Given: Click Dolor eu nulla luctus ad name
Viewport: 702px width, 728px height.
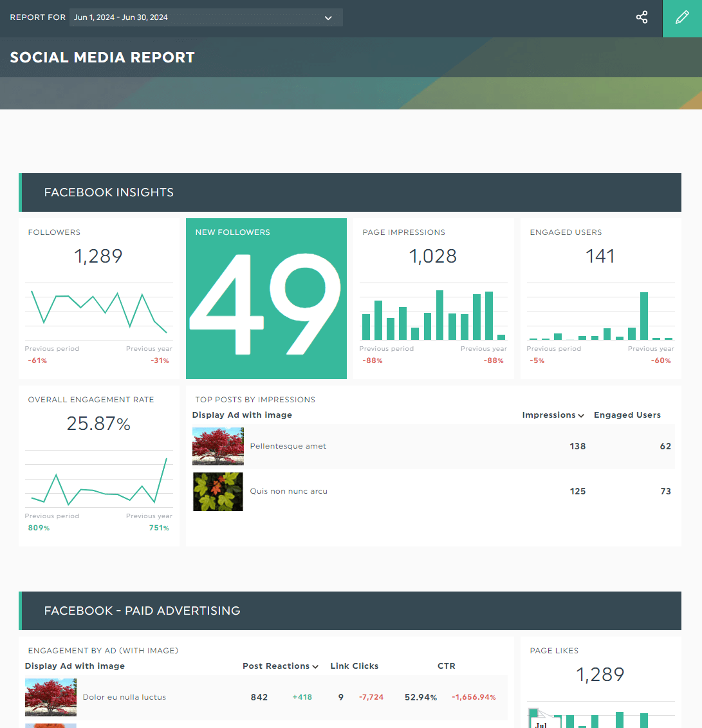Looking at the screenshot, I should tap(124, 697).
